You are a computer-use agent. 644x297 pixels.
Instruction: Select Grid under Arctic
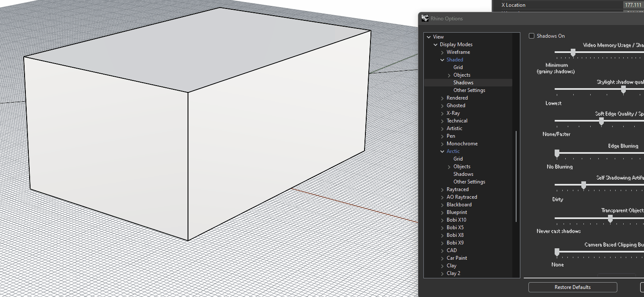point(458,159)
